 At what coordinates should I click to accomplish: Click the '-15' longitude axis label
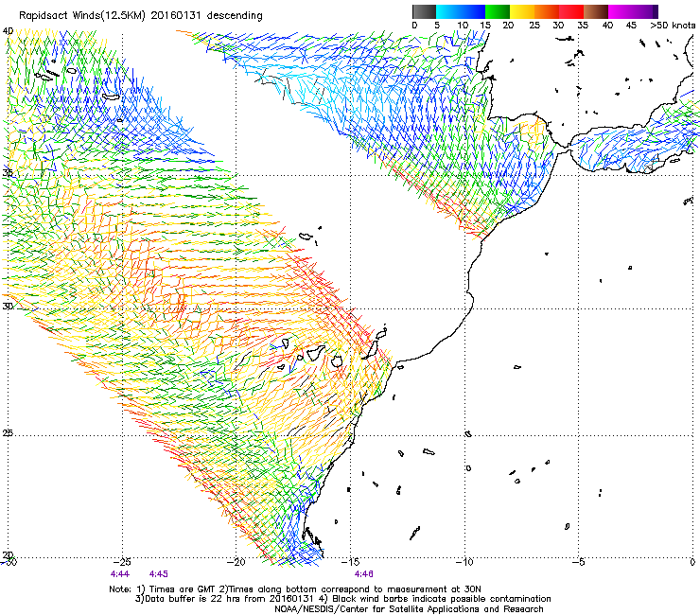pyautogui.click(x=350, y=562)
